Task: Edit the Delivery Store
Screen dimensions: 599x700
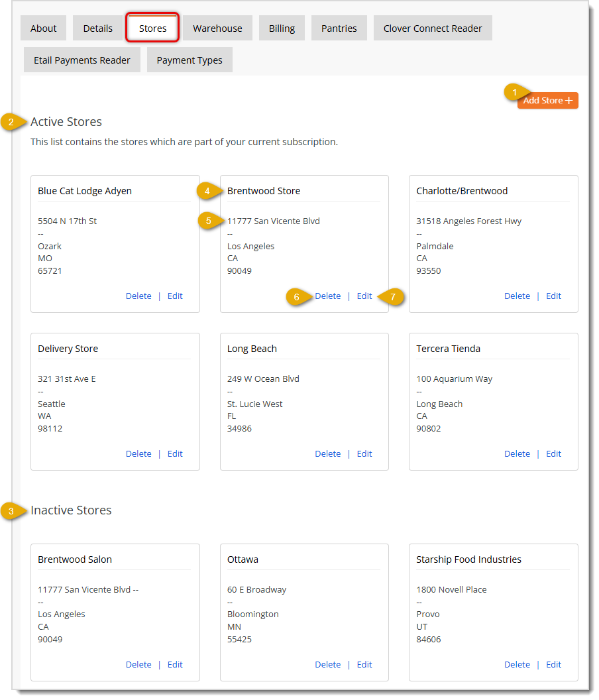Action: [175, 453]
